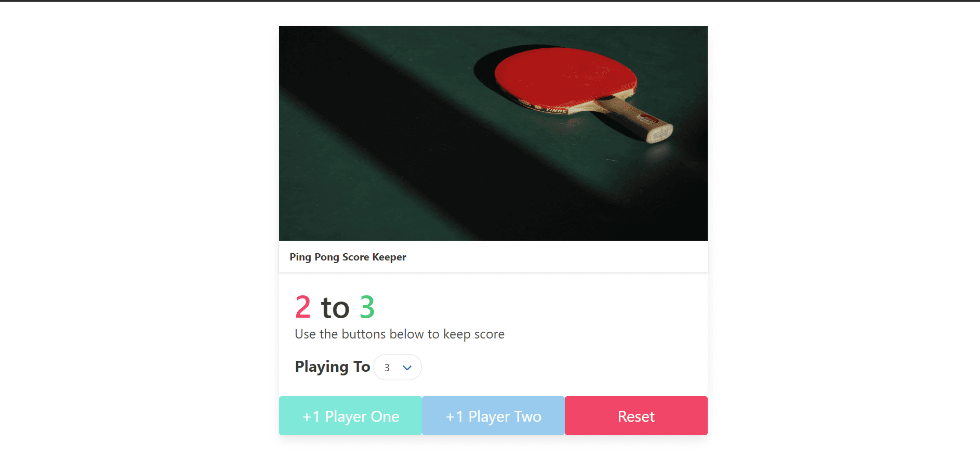Click the word "to" between the scores
The width and height of the screenshot is (980, 456).
tap(335, 308)
